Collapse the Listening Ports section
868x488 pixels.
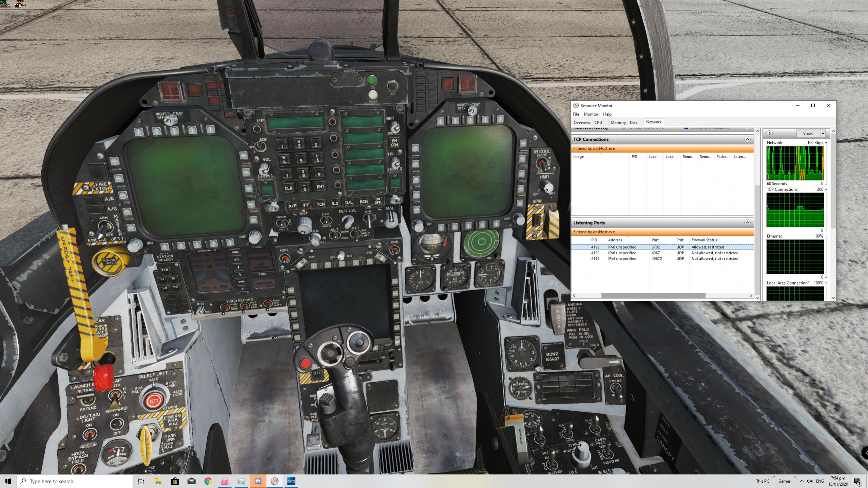tap(747, 222)
